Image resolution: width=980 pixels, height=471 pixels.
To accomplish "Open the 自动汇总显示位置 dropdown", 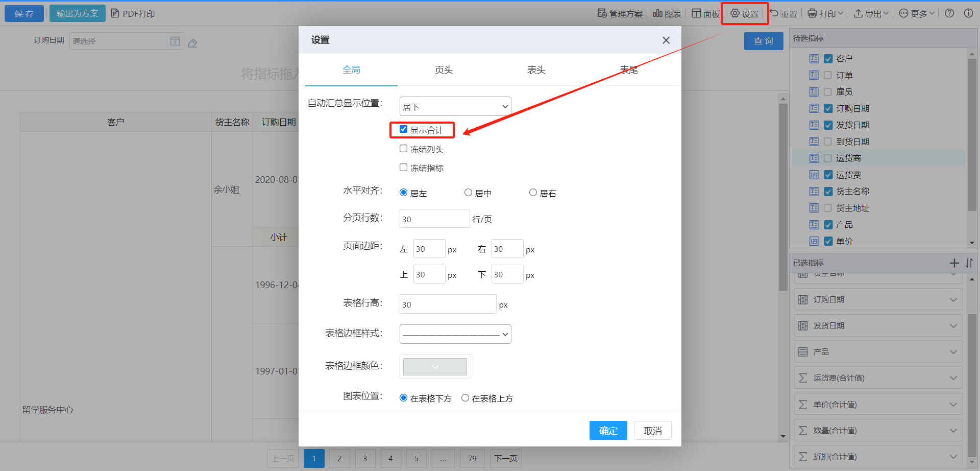I will [455, 106].
